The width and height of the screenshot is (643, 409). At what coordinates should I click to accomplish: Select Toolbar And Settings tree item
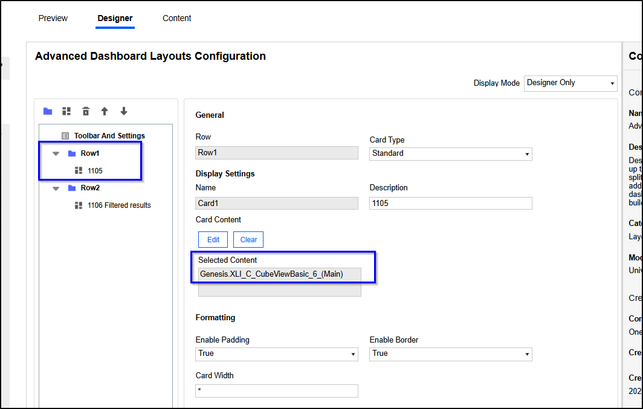(109, 136)
